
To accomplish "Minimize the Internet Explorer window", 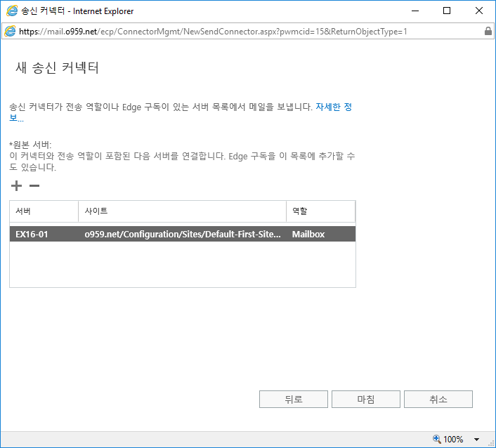I will pyautogui.click(x=415, y=11).
